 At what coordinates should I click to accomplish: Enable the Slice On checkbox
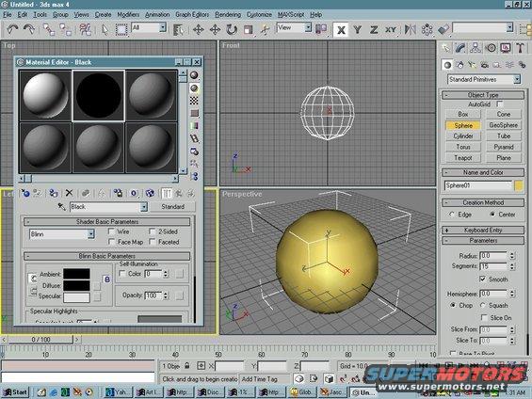click(484, 318)
